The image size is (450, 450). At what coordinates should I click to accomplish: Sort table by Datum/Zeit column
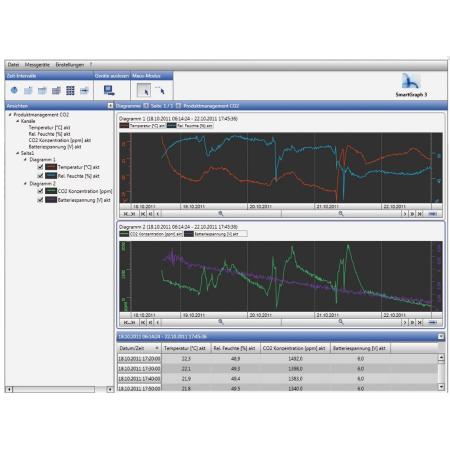pos(139,348)
